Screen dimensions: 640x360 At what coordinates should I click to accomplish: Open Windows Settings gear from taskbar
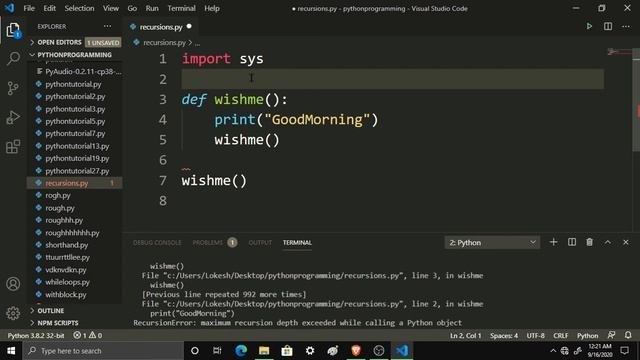(x=310, y=351)
